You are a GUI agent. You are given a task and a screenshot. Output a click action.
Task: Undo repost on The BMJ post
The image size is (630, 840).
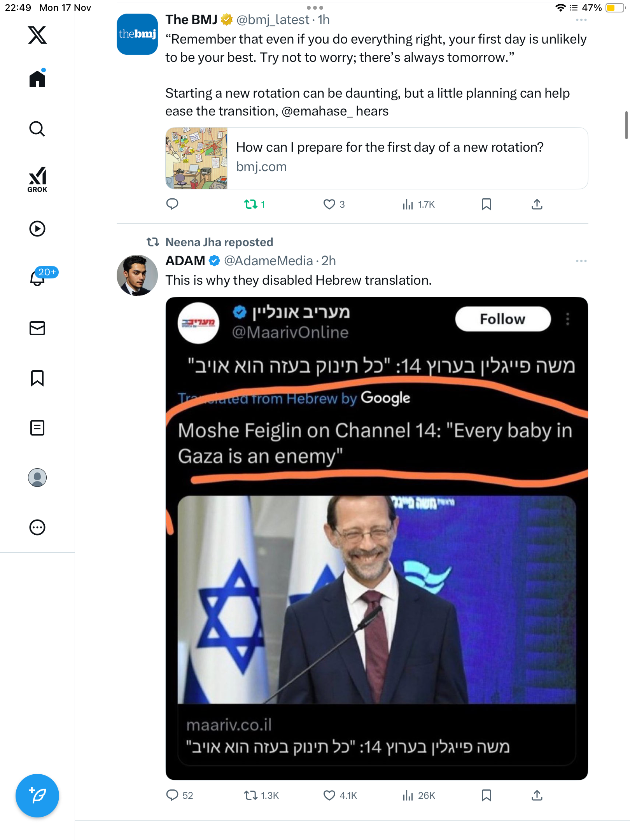[x=251, y=204]
